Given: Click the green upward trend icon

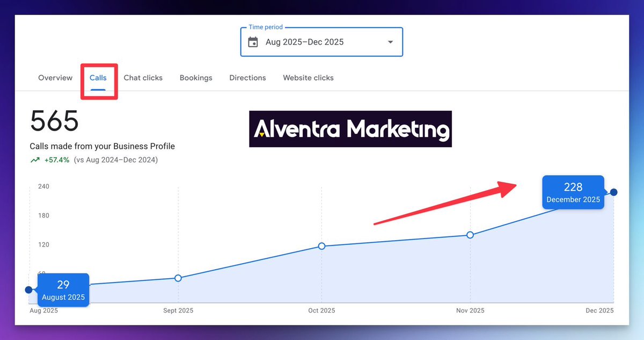Looking at the screenshot, I should 35,160.
